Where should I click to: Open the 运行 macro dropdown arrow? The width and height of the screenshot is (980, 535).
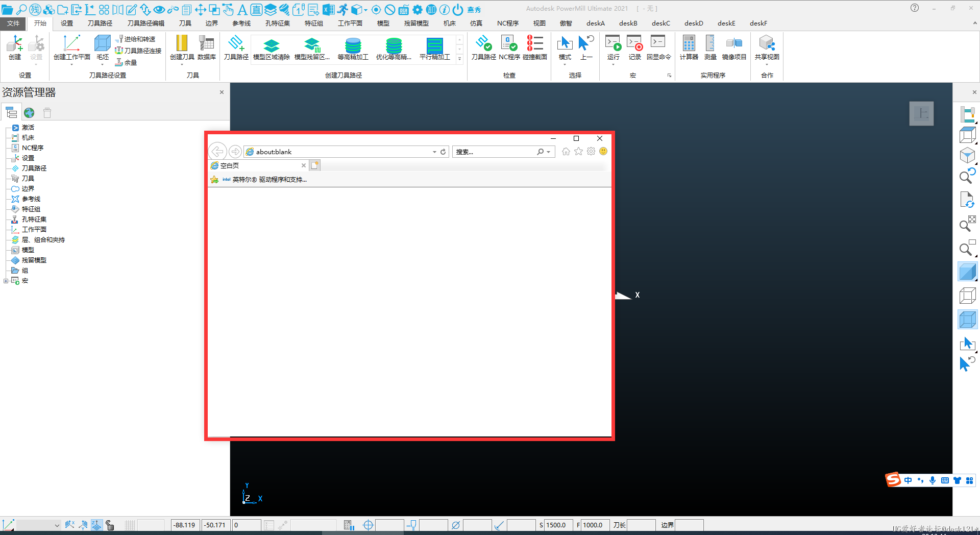(x=613, y=65)
